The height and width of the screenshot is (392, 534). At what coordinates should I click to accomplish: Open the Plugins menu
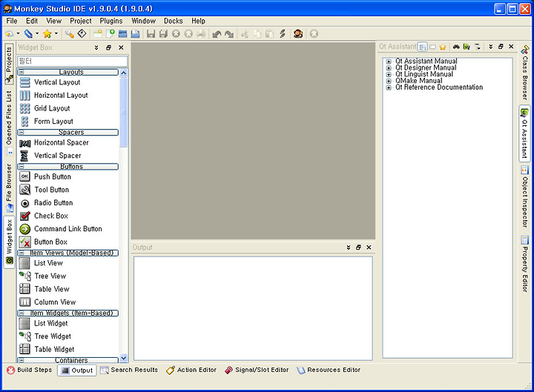[x=111, y=21]
